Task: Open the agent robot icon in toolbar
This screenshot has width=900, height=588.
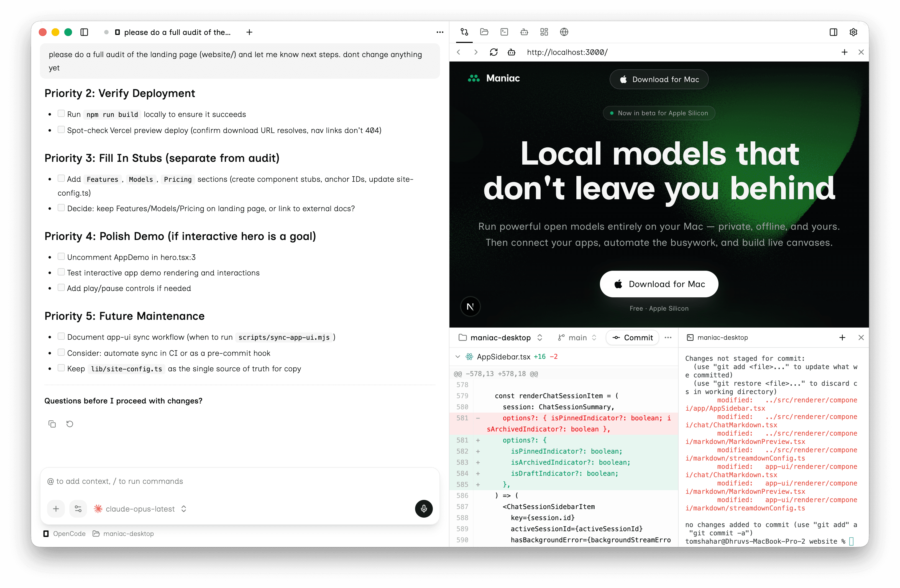Action: point(524,32)
